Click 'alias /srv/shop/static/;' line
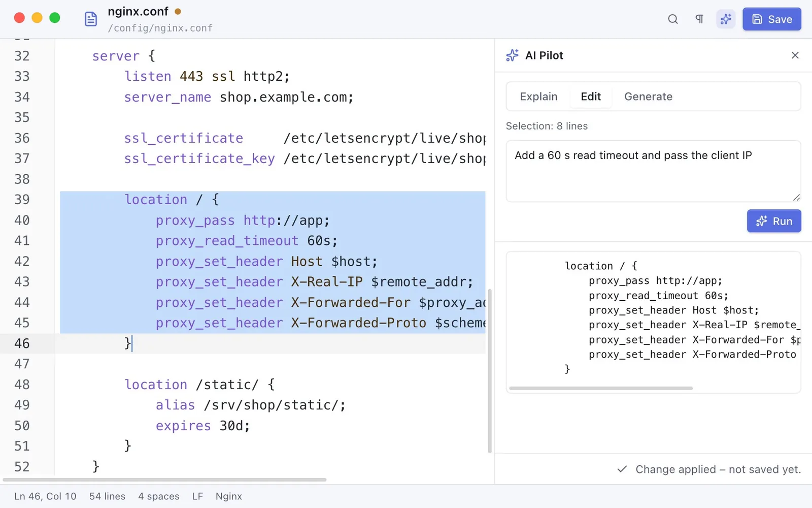 point(251,405)
